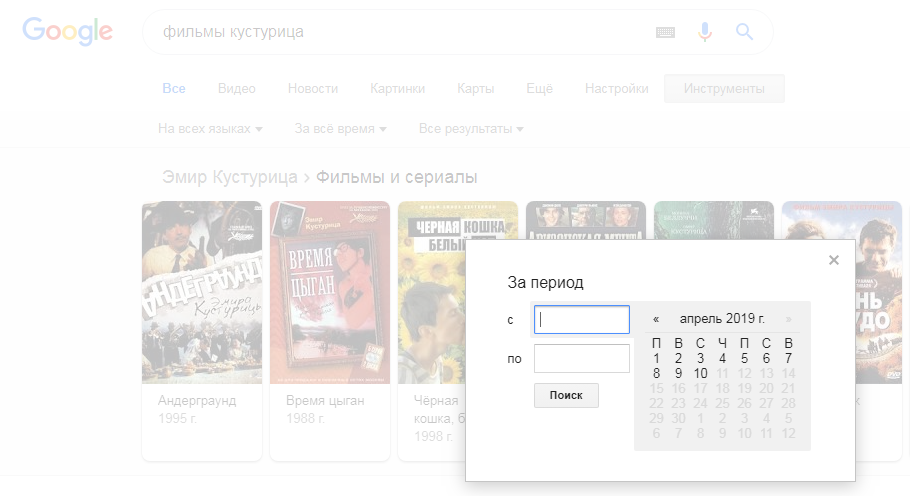Screen dimensions: 910x496
Task: Switch to the Видео tab
Action: [237, 89]
